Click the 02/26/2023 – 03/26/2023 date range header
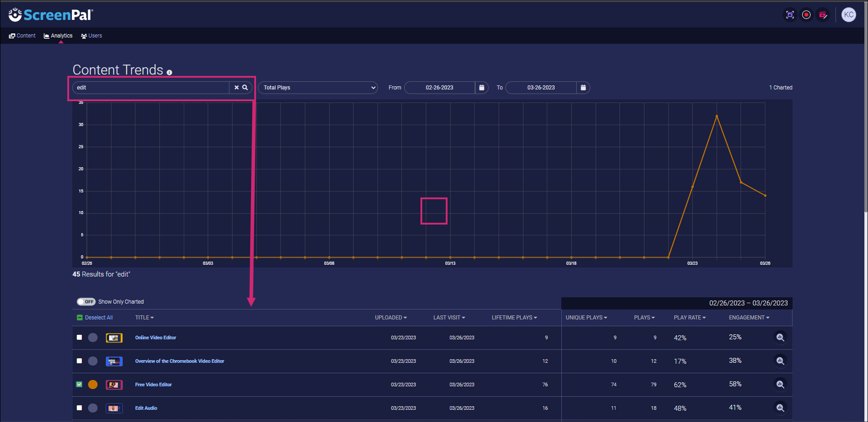 tap(748, 303)
